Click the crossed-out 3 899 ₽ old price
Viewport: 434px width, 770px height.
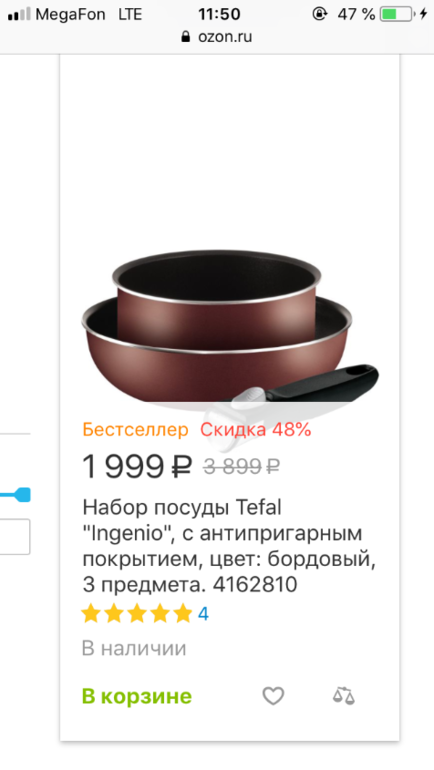242,466
